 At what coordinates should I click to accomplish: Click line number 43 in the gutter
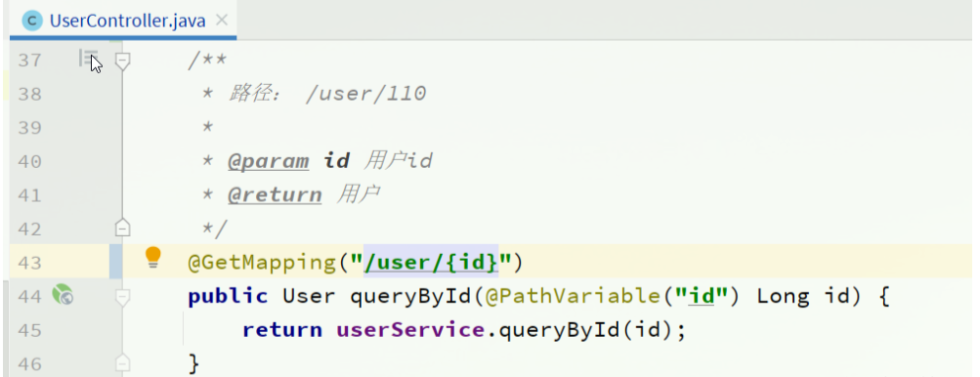(x=29, y=263)
